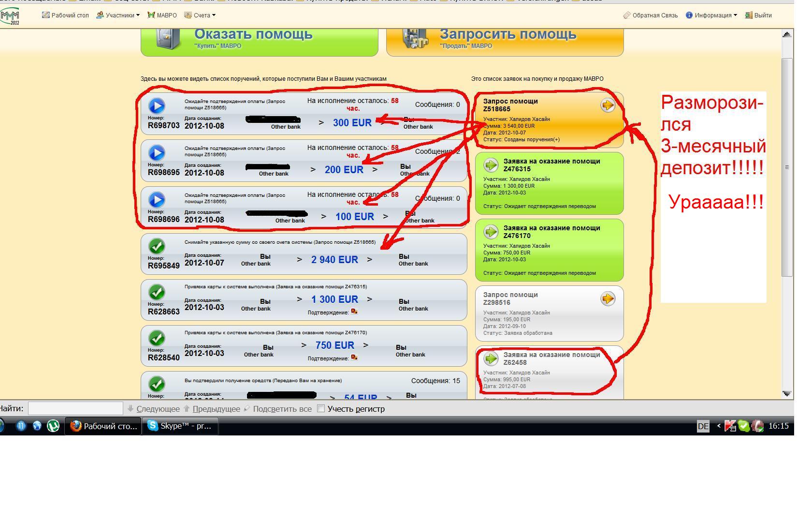Click Подсветить все in find bar
812x508 pixels.
[x=278, y=409]
